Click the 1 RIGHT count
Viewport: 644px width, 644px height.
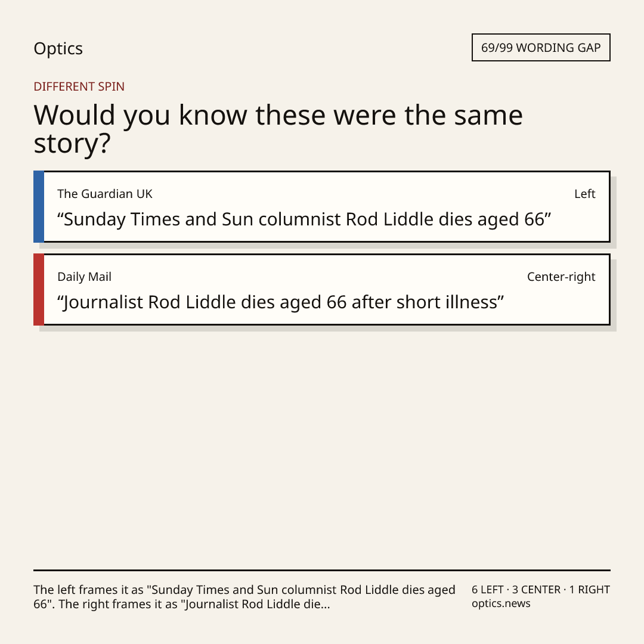(x=589, y=590)
